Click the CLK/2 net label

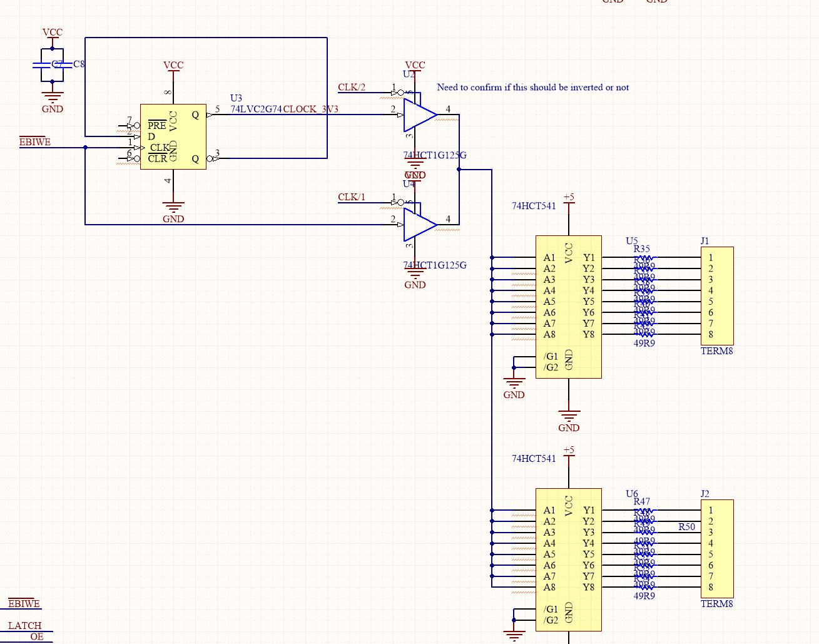coord(352,87)
